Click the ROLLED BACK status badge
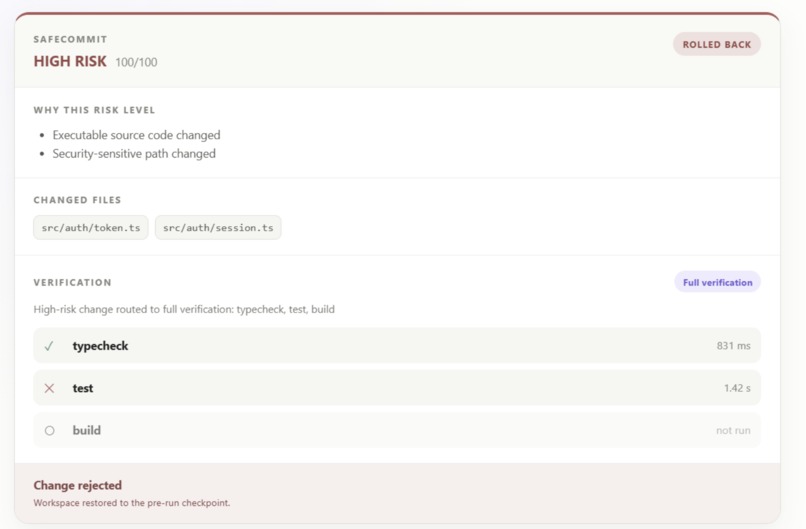The width and height of the screenshot is (806, 529). (717, 44)
